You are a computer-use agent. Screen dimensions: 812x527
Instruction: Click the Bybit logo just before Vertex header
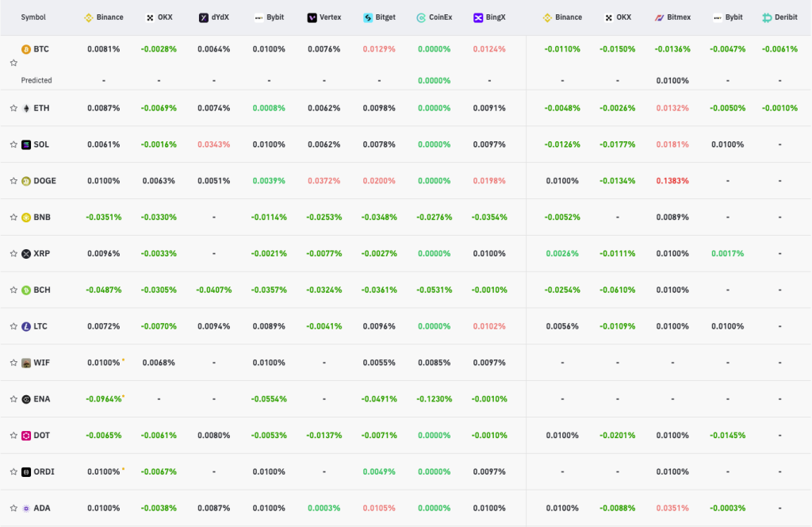tap(259, 17)
